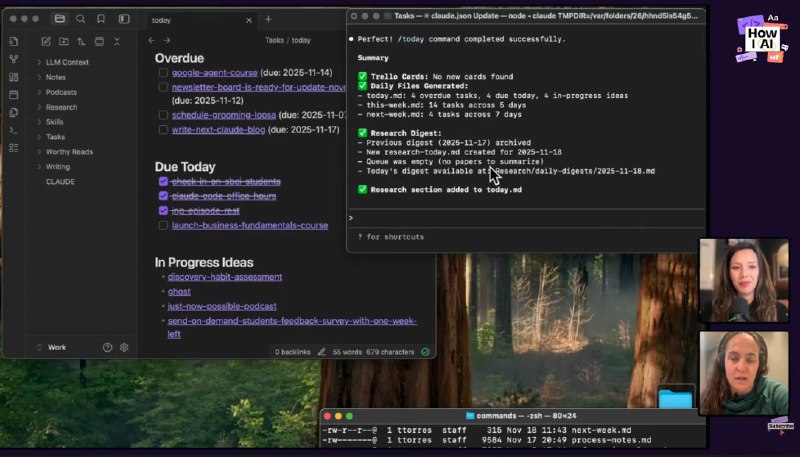Click the new note icon

click(x=46, y=41)
